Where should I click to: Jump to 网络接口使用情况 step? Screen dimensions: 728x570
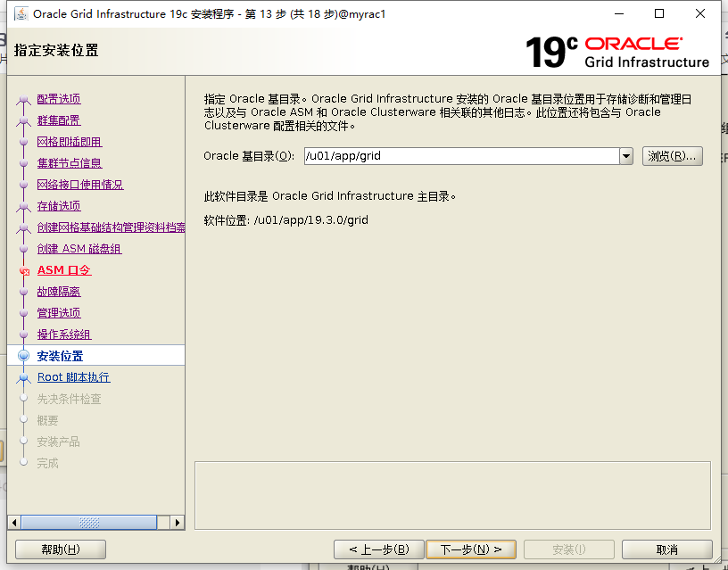click(80, 185)
